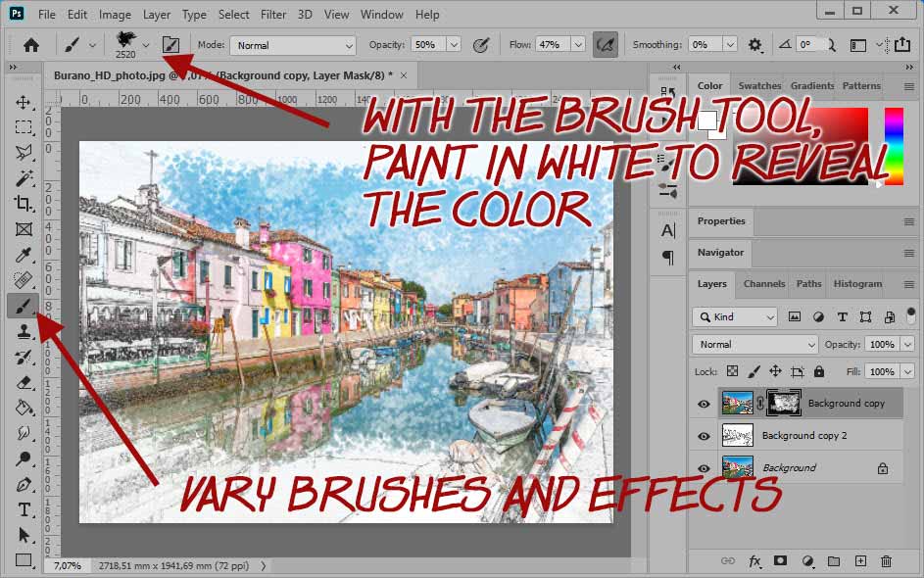
Task: Toggle lock transparent pixels
Action: click(x=732, y=371)
